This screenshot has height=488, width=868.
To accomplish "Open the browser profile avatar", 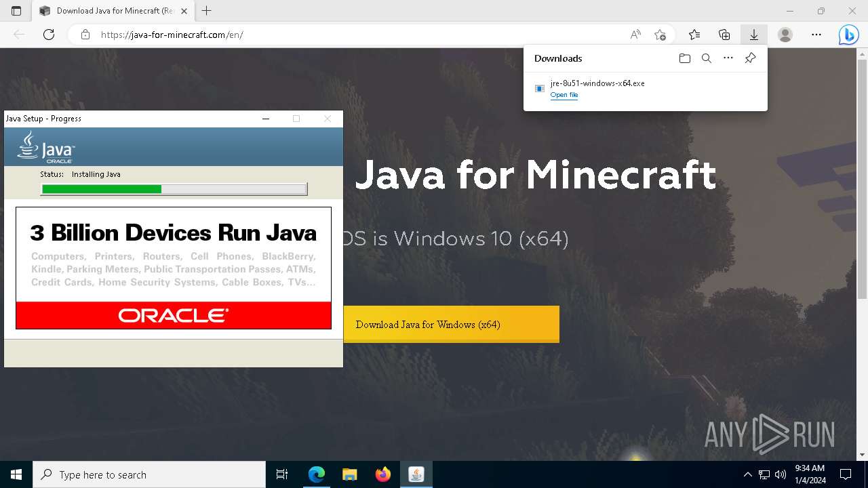I will pyautogui.click(x=785, y=35).
